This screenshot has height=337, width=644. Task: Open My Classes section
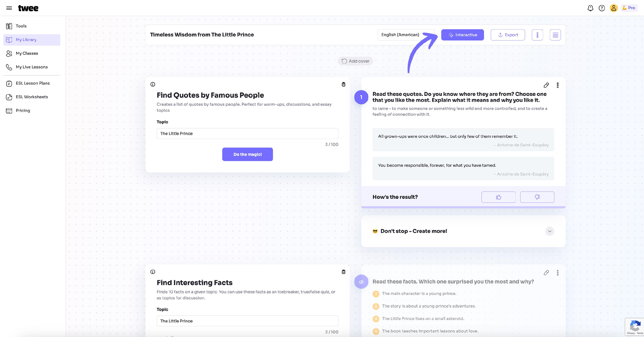(32, 53)
